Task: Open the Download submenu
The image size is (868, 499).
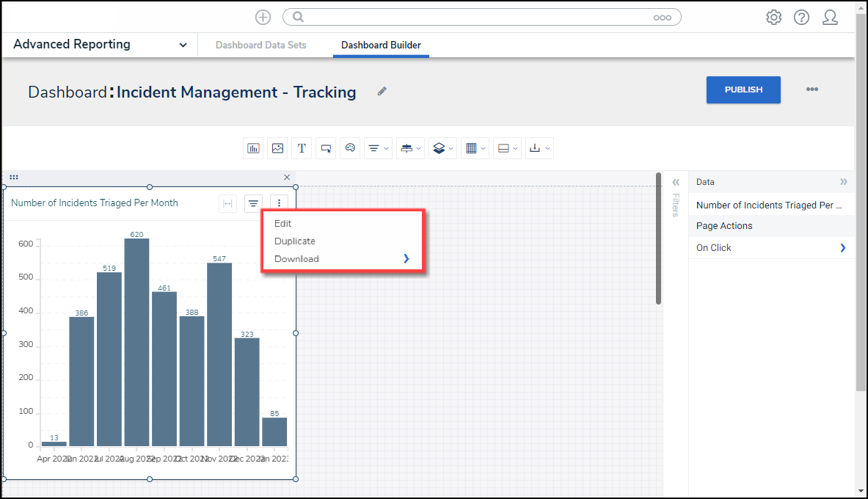Action: [341, 259]
